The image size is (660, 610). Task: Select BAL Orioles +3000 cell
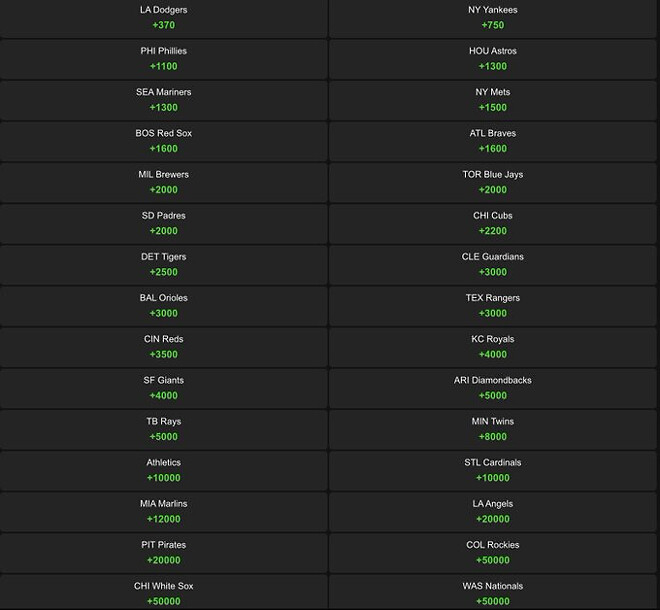[163, 305]
